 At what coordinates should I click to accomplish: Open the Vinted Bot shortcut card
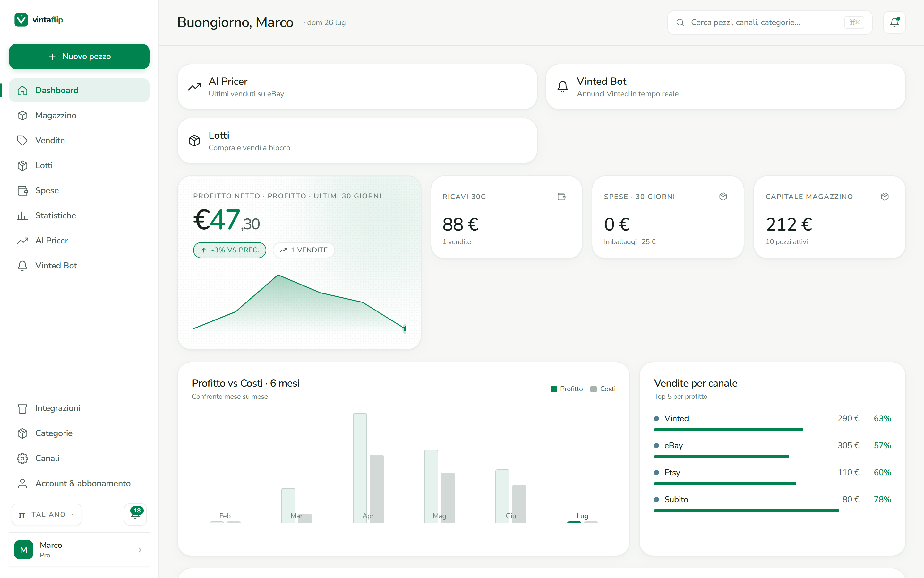725,87
